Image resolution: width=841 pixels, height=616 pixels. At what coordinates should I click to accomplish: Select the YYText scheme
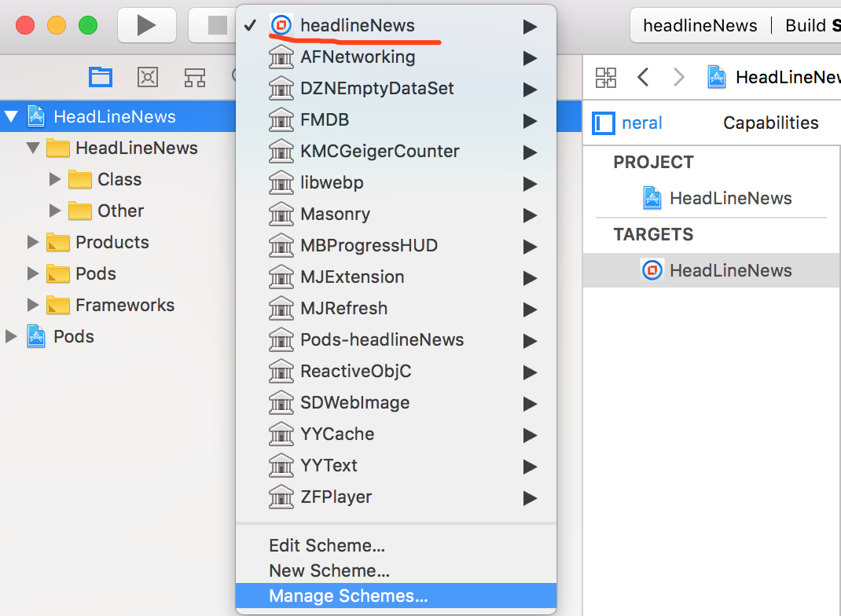pos(396,465)
